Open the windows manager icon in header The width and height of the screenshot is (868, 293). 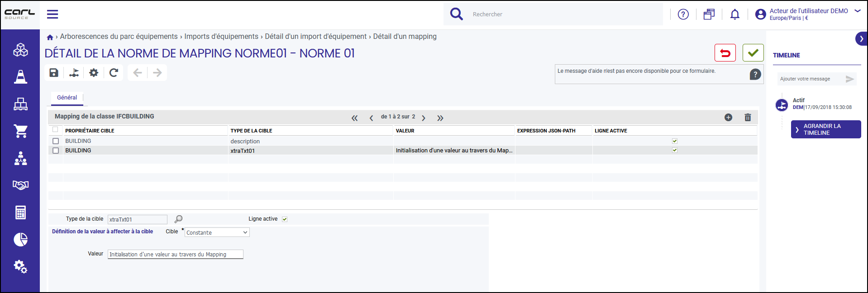point(709,14)
